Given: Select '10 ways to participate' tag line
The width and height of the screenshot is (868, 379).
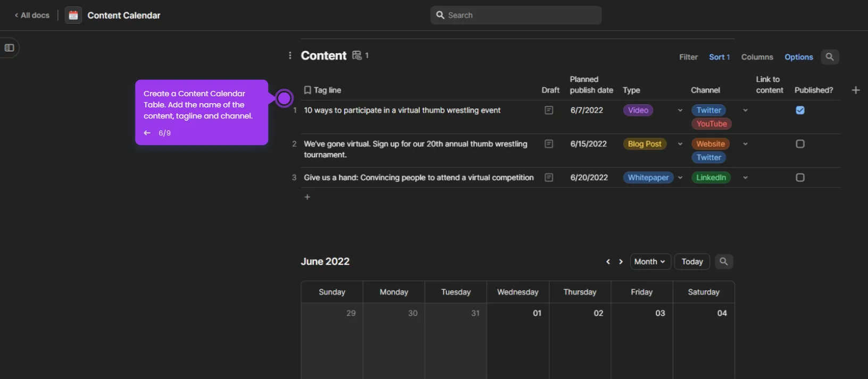Looking at the screenshot, I should (402, 110).
